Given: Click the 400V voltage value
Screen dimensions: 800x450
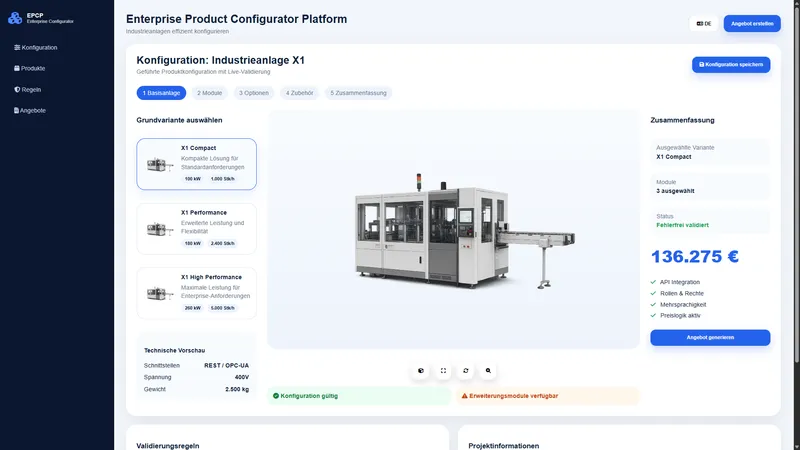Looking at the screenshot, I should [x=242, y=378].
